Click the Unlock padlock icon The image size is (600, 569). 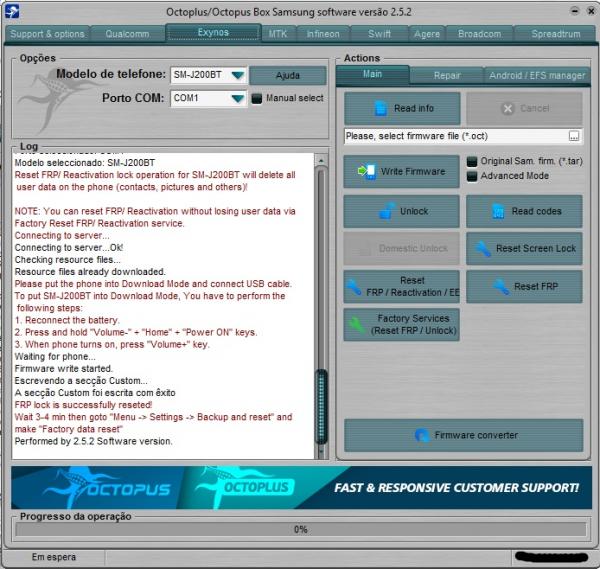(x=386, y=211)
